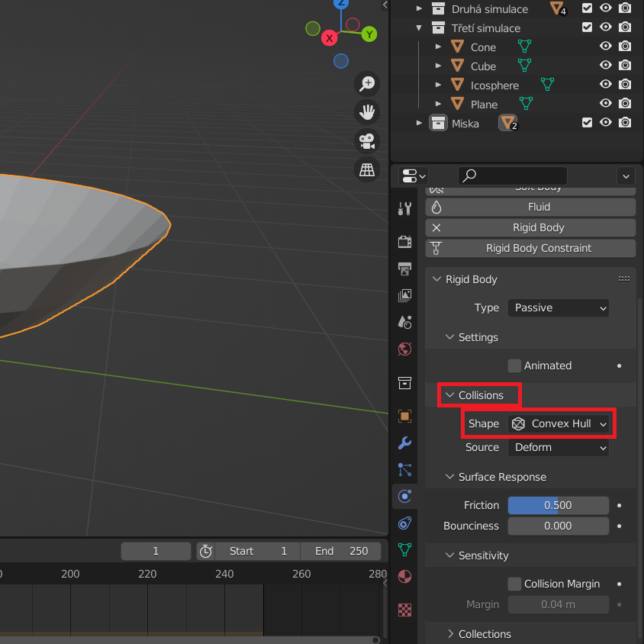The image size is (644, 644).
Task: Open the Particles properties tab
Action: (x=405, y=469)
